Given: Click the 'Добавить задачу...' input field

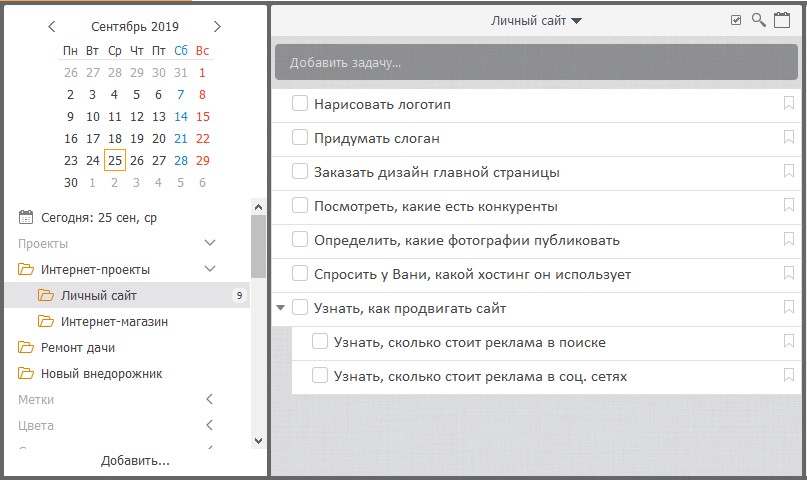Looking at the screenshot, I should tap(536, 62).
